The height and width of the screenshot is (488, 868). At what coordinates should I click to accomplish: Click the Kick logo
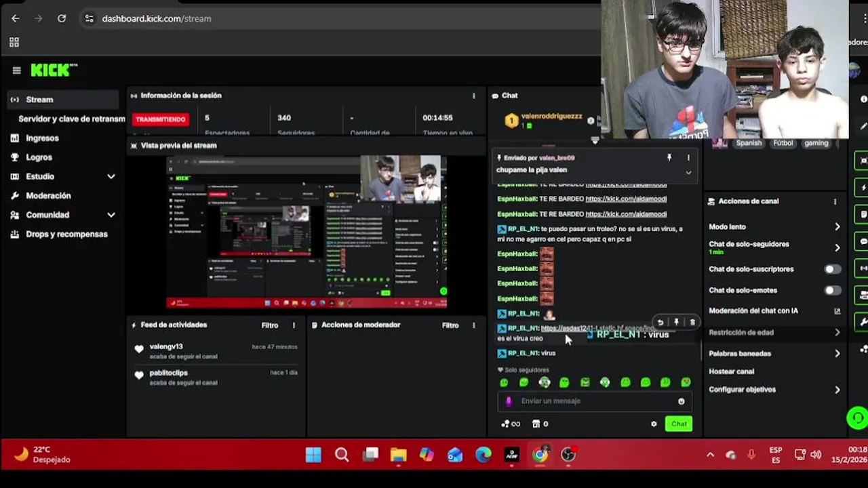pyautogui.click(x=54, y=70)
